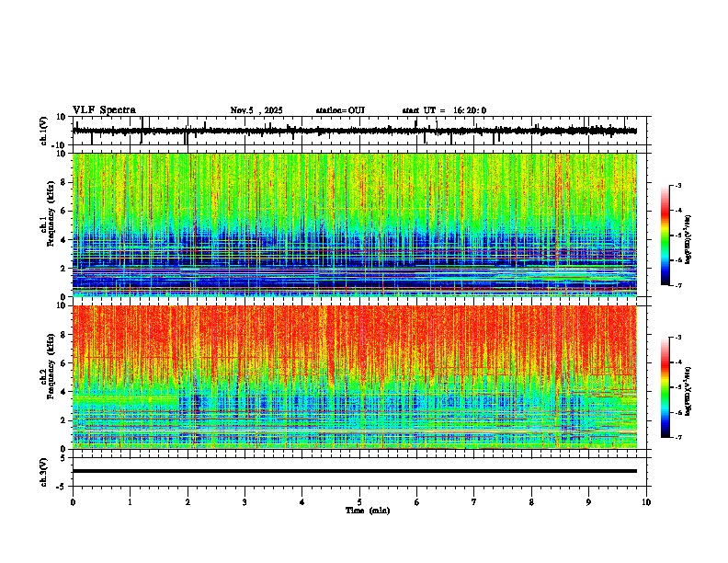This screenshot has width=728, height=563.
Task: Click the "-3" label on ch.2 color bar
Action: [678, 338]
